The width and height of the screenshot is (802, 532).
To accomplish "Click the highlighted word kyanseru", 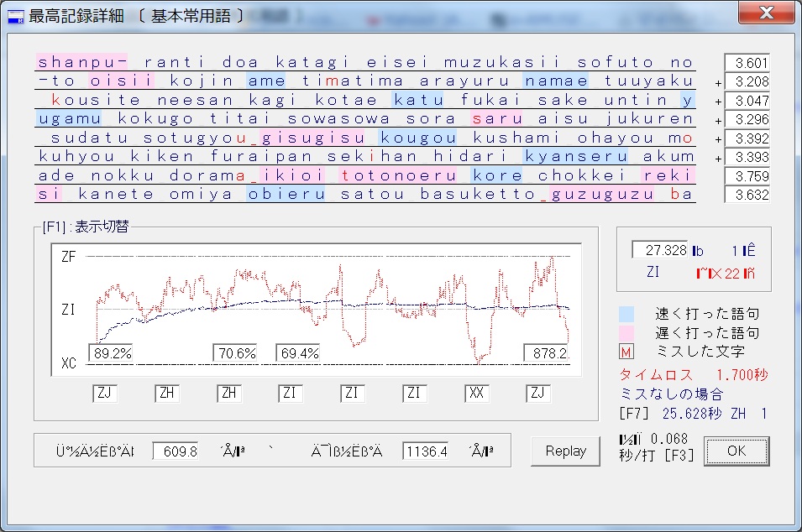I will tap(576, 156).
